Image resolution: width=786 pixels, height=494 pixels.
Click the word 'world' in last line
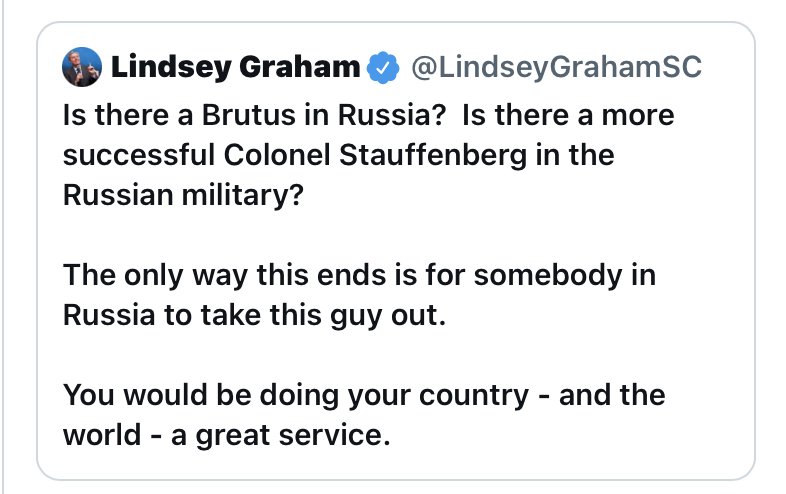[x=102, y=435]
